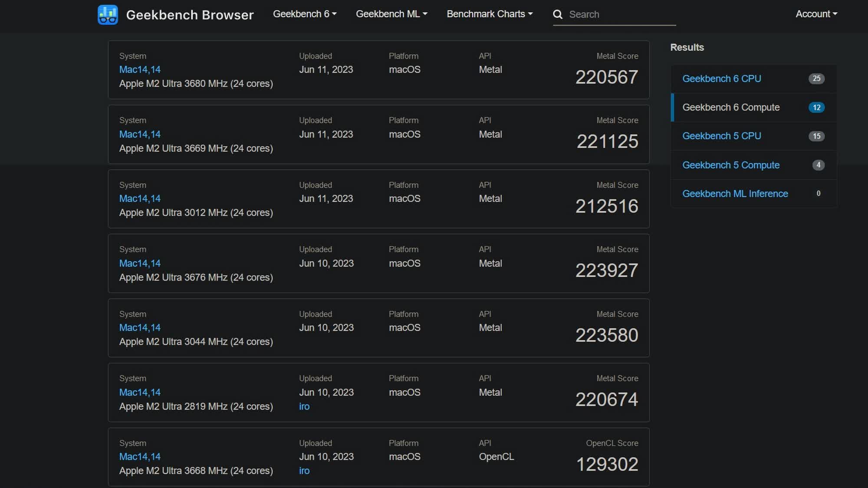Open the Geekbench Browser home link
Screen dimensions: 868x488
coord(190,15)
